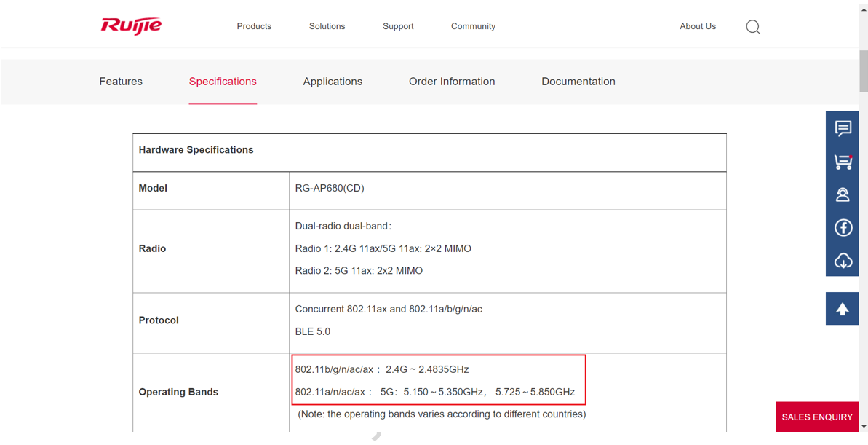This screenshot has height=445, width=868.
Task: Click the cloud download sidebar icon
Action: click(843, 261)
